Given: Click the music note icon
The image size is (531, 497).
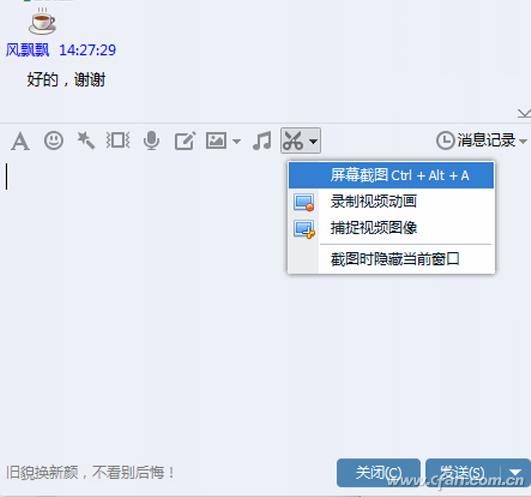Looking at the screenshot, I should point(262,140).
